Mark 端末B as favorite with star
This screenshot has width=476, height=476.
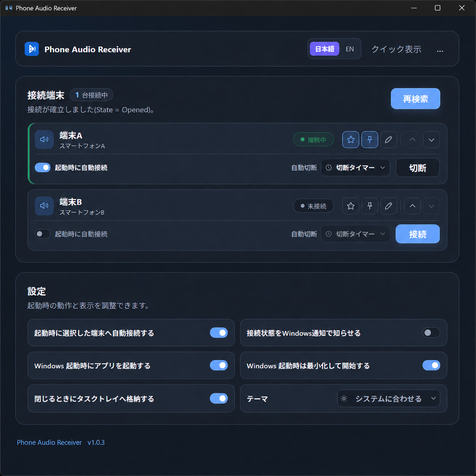pyautogui.click(x=351, y=206)
